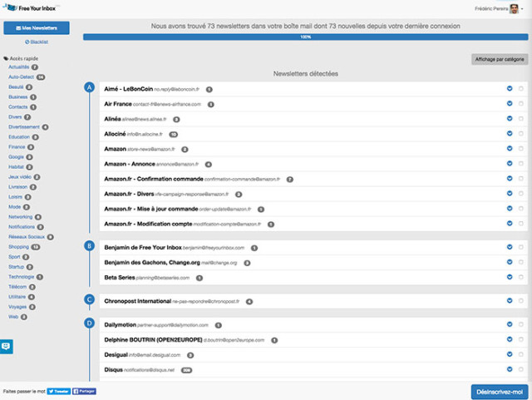
Task: Filter by Auto-Detect category
Action: (x=21, y=77)
